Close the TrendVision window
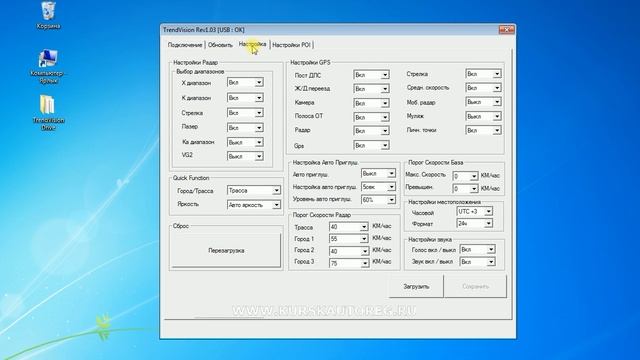This screenshot has height=360, width=640. pos(507,29)
